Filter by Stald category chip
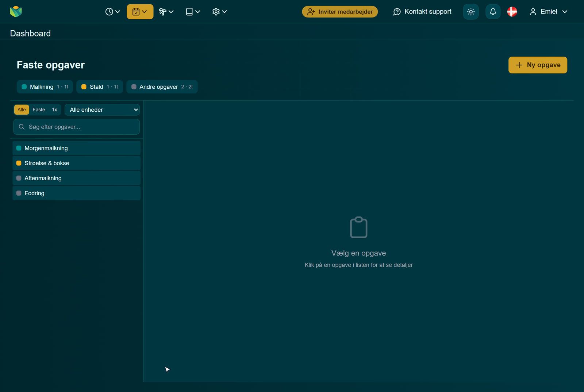The image size is (584, 392). [100, 87]
